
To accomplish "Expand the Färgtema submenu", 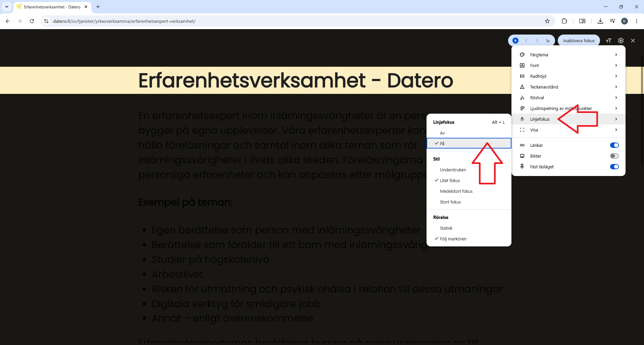I will [568, 55].
